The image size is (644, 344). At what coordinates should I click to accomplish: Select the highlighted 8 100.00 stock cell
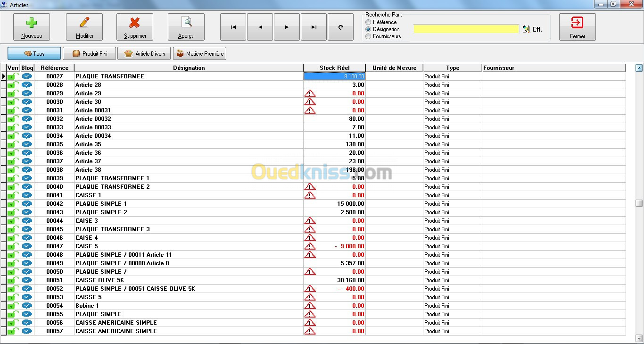tap(334, 76)
